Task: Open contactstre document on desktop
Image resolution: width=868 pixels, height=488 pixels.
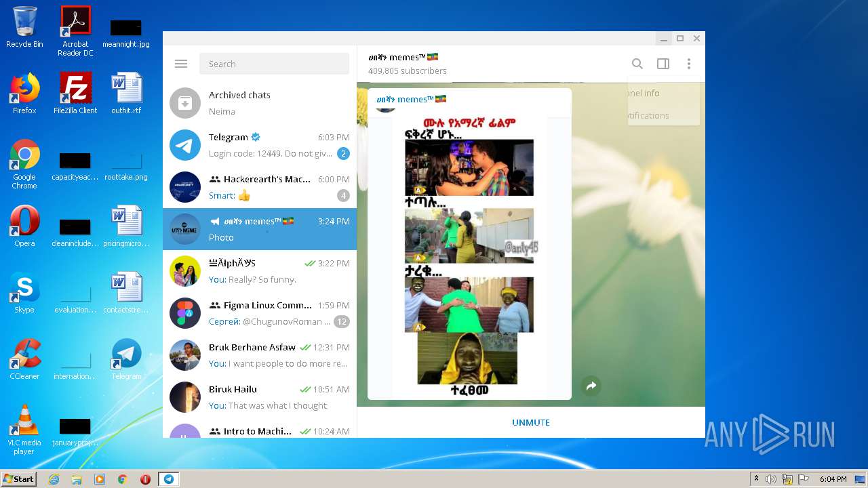Action: pyautogui.click(x=126, y=293)
